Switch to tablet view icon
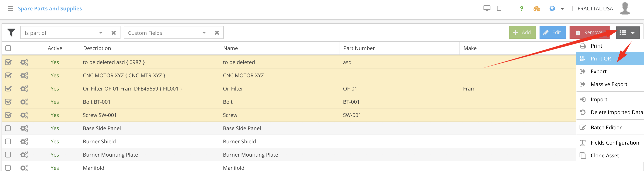644x171 pixels. coord(499,8)
